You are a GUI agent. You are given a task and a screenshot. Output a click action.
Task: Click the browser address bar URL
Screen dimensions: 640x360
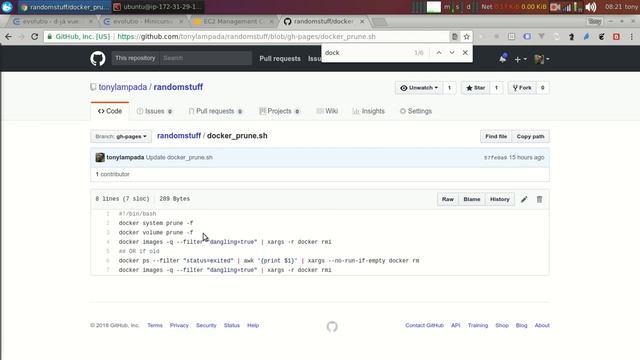tap(247, 37)
